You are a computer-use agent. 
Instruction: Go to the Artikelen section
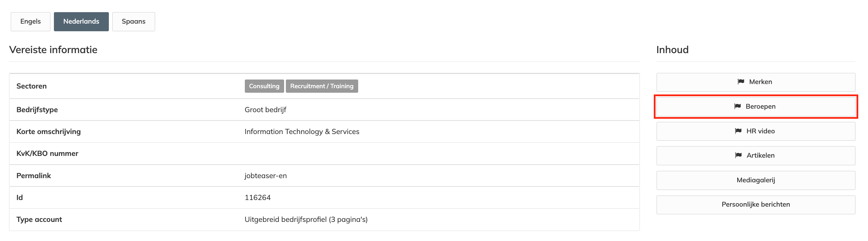point(756,156)
